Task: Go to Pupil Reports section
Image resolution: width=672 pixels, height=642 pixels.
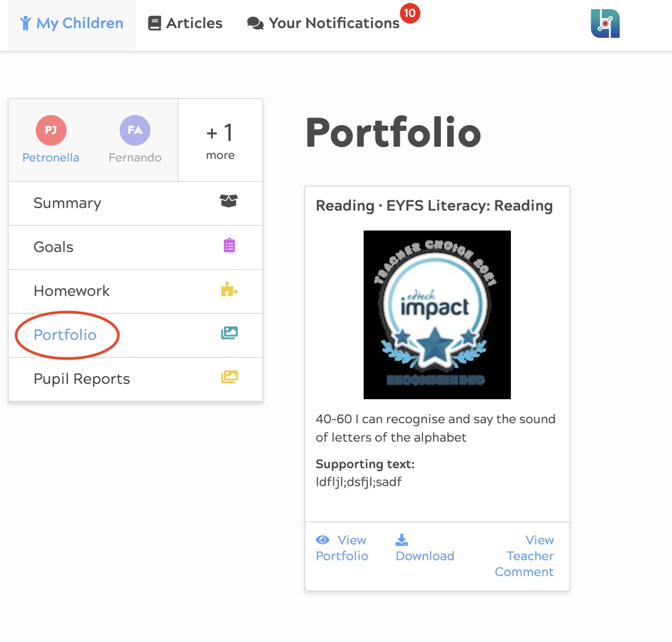Action: (x=82, y=379)
